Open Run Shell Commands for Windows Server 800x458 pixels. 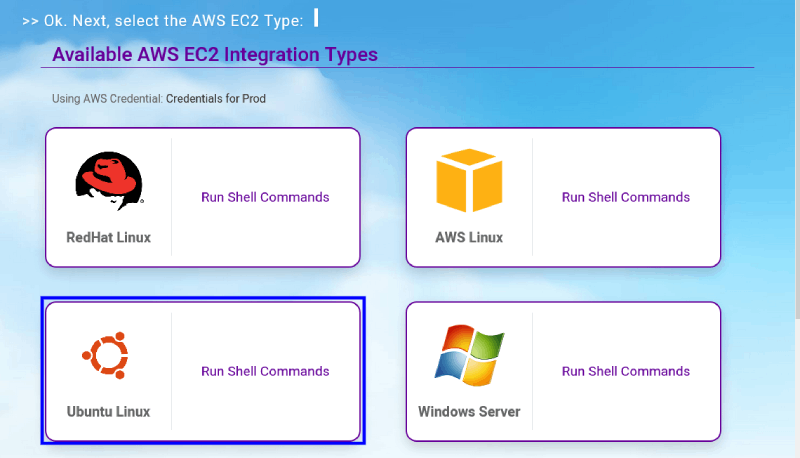coord(626,371)
